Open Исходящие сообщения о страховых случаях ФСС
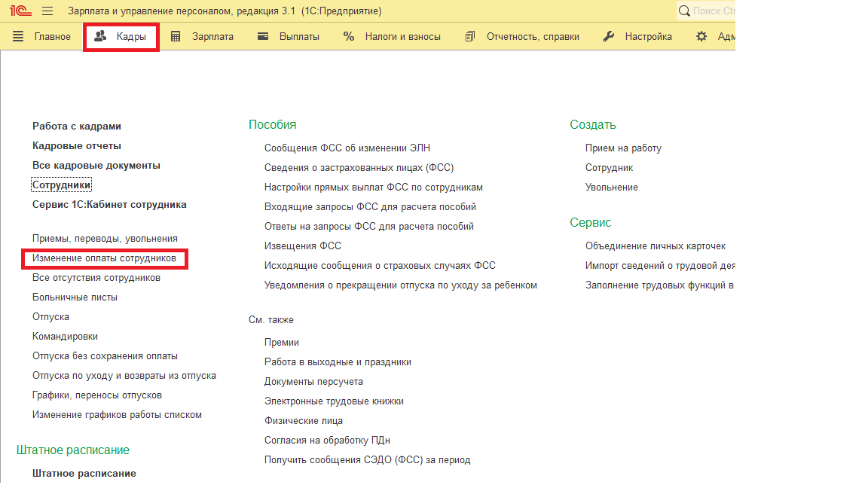This screenshot has width=868, height=488. tap(380, 266)
